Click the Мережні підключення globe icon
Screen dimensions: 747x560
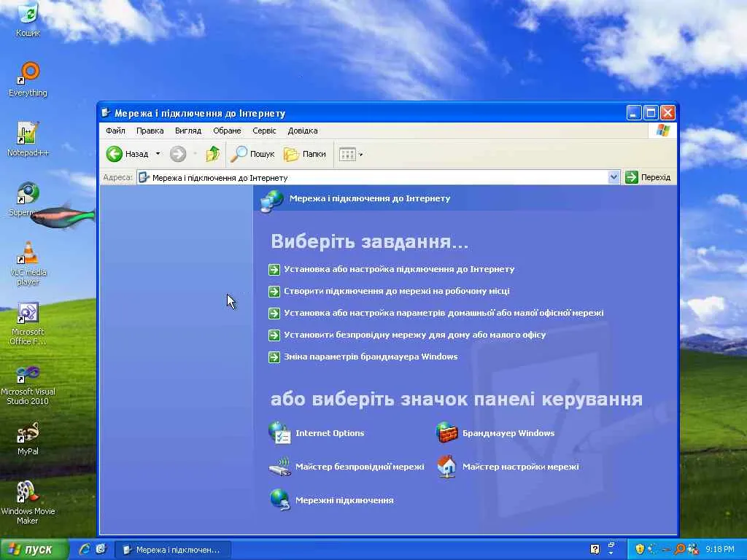279,500
